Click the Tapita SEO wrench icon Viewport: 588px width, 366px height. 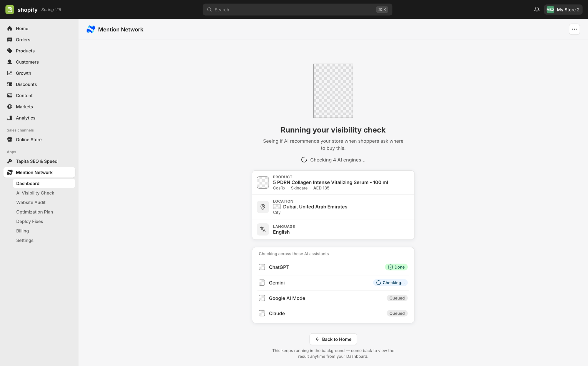[x=10, y=161]
